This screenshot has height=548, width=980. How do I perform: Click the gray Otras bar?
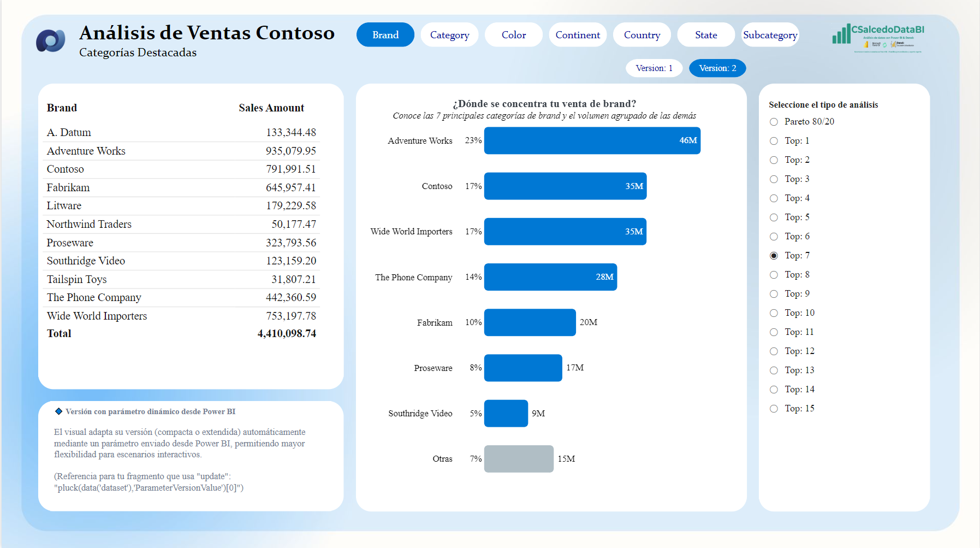coord(519,459)
